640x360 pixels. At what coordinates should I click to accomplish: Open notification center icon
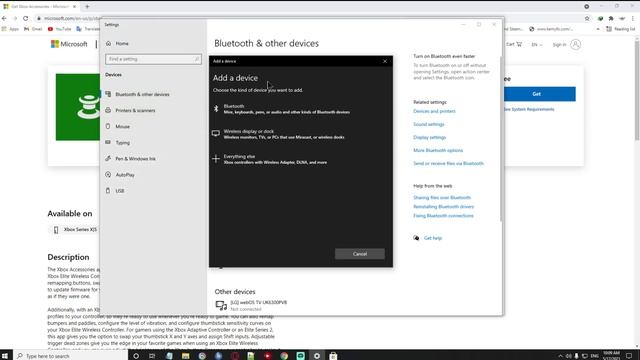[629, 356]
